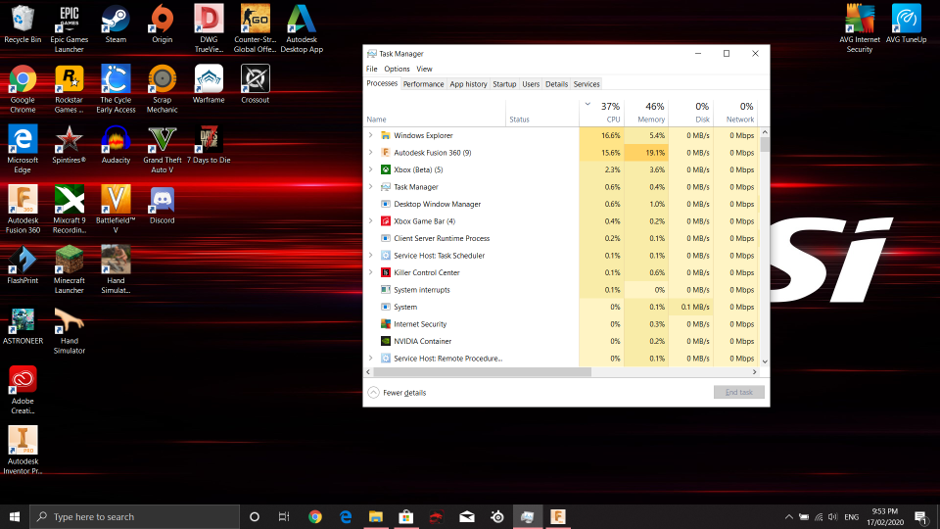This screenshot has width=940, height=529.
Task: Select Autodesk Inventor Pro desktop icon
Action: click(x=23, y=450)
